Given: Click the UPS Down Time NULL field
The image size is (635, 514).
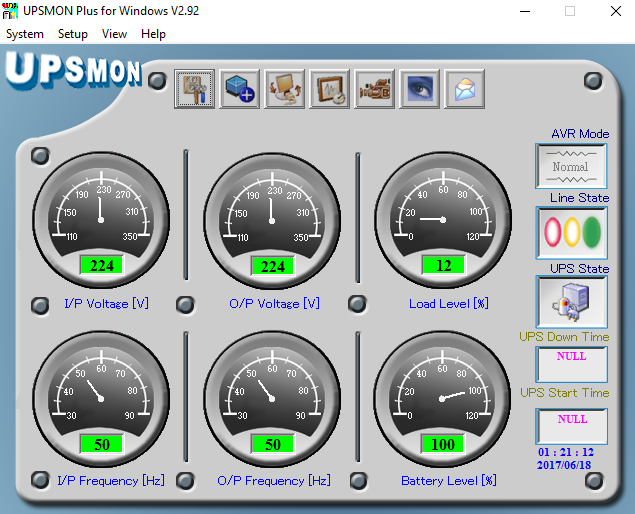Looking at the screenshot, I should 571,364.
